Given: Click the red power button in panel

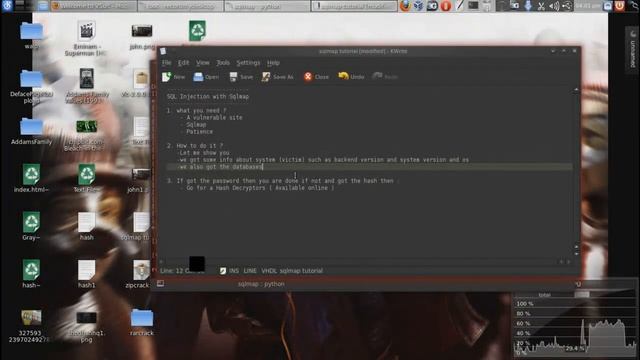Looking at the screenshot, I should 620,6.
